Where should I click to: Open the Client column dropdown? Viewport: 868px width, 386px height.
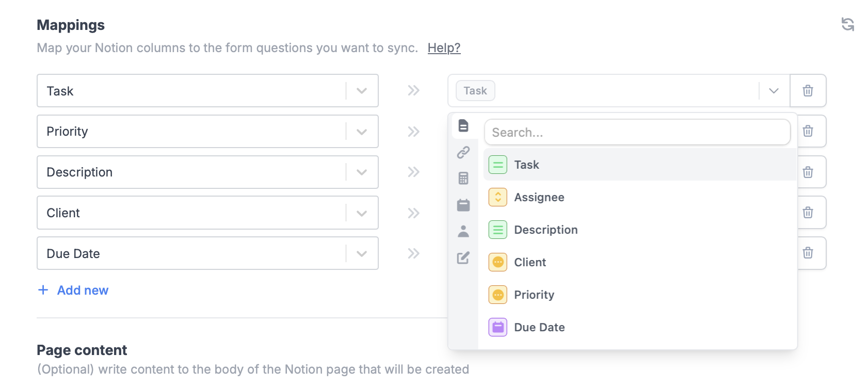click(362, 213)
